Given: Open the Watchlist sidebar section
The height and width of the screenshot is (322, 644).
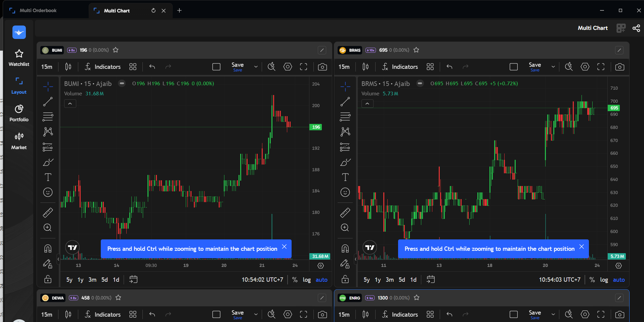Looking at the screenshot, I should click(x=19, y=58).
